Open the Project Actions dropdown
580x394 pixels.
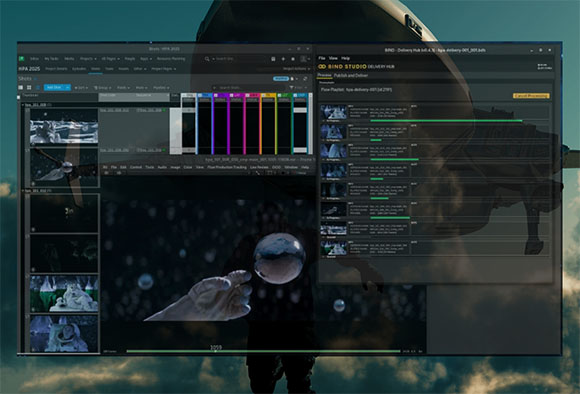click(x=296, y=69)
